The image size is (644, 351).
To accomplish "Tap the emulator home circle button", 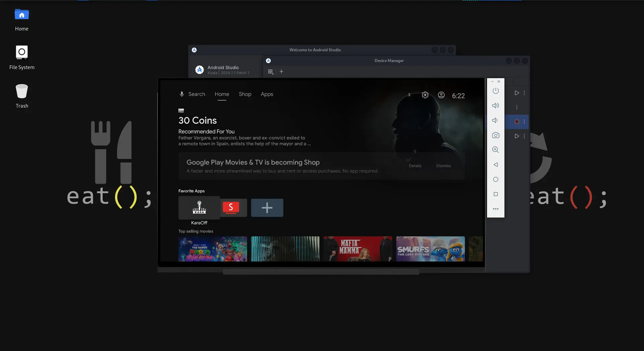I will [496, 179].
